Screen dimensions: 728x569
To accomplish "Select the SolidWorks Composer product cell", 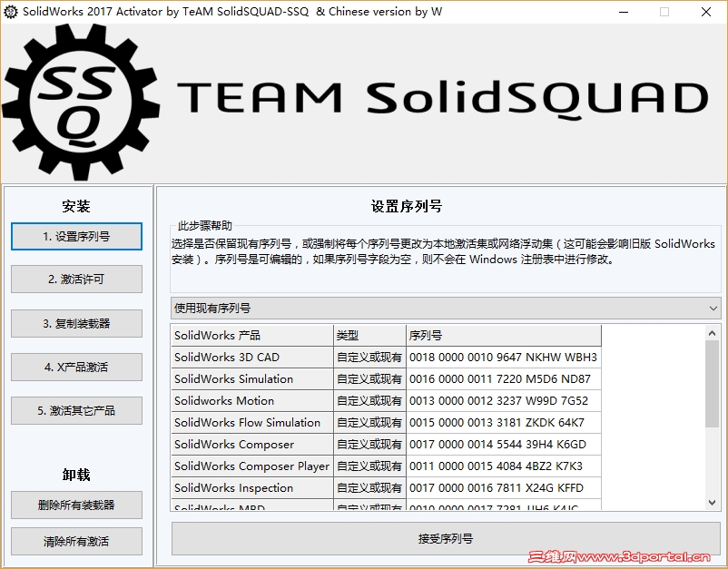I will coord(252,445).
